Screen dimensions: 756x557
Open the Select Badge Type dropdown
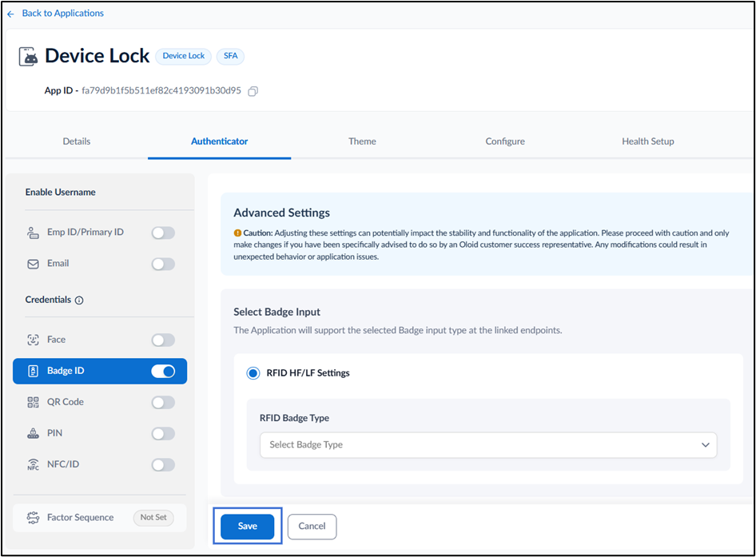coord(488,444)
